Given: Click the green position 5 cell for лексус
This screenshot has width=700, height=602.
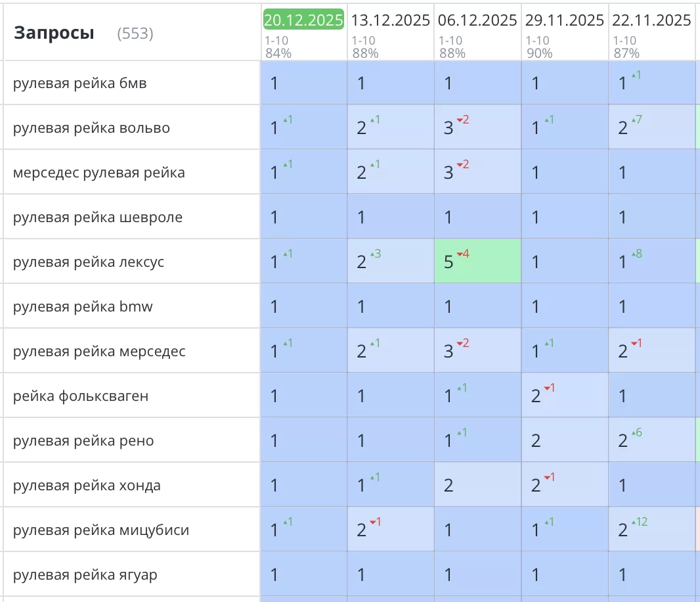Looking at the screenshot, I should coord(477,262).
